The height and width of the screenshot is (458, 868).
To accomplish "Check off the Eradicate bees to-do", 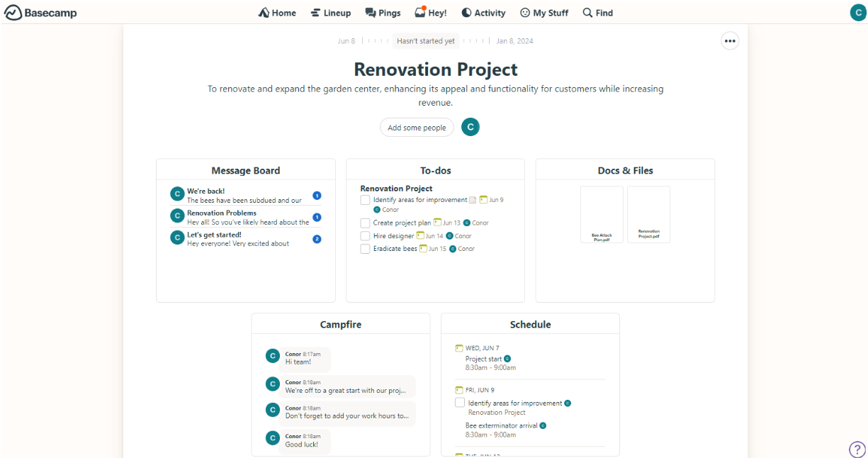I will click(365, 249).
